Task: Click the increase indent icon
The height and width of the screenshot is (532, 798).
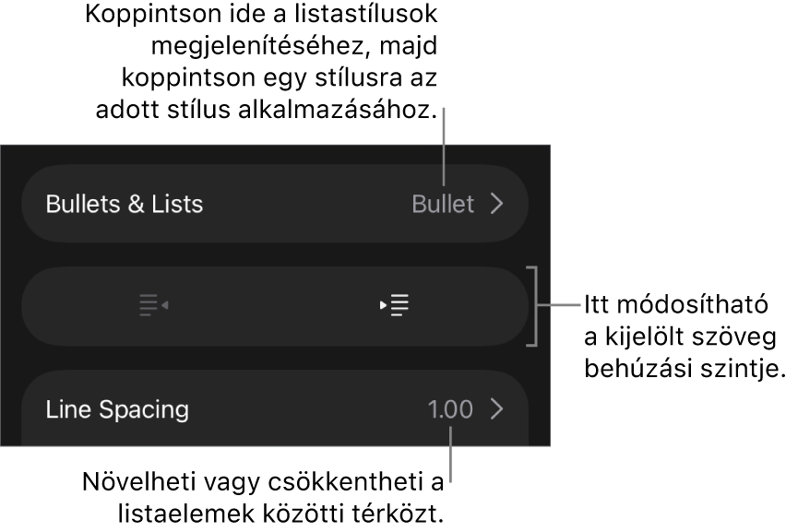Action: coord(395,305)
